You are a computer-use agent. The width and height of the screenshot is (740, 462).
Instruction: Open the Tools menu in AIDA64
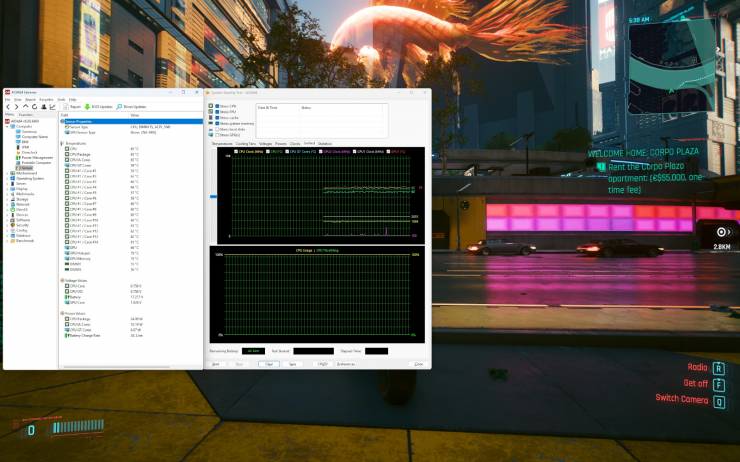coord(61,100)
